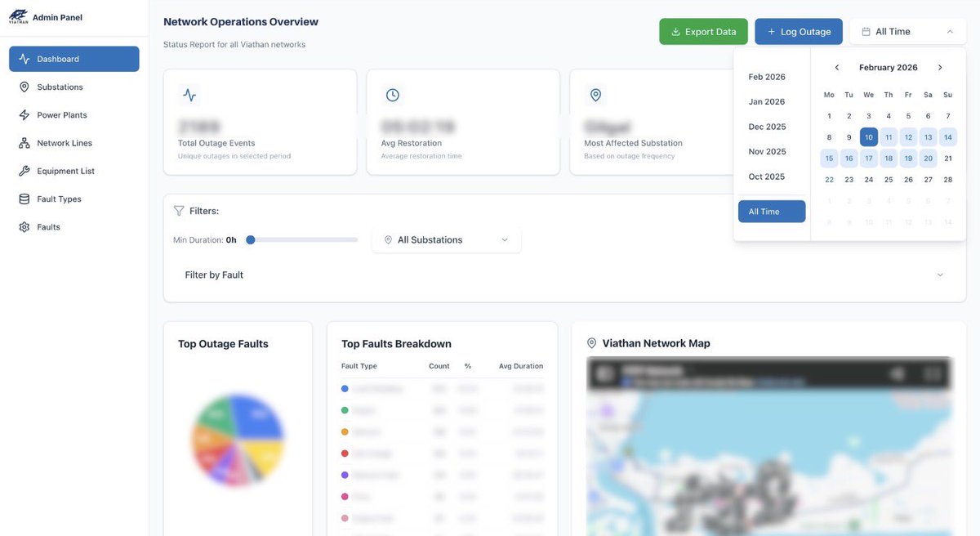The image size is (980, 536).
Task: Open Dashboard page in sidebar
Action: point(74,59)
